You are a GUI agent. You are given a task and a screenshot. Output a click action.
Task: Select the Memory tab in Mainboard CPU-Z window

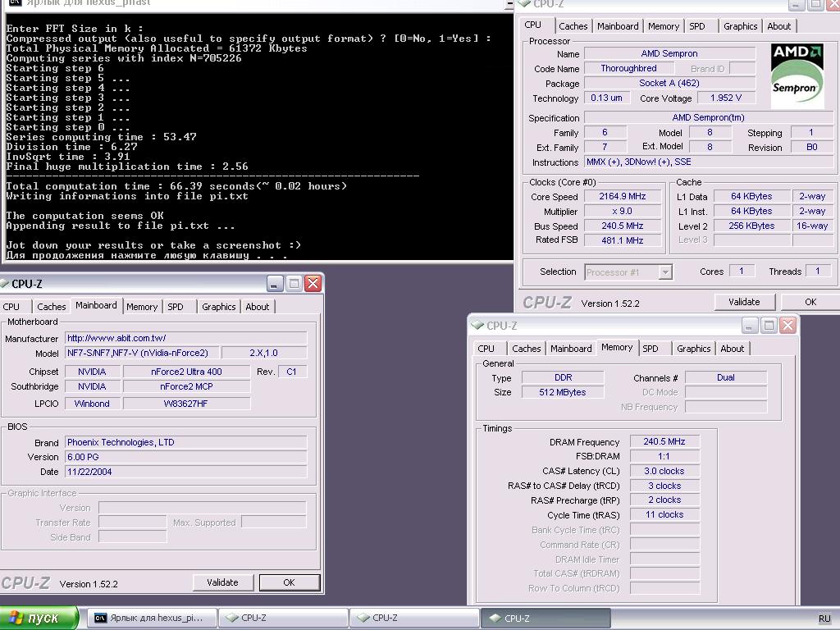(142, 307)
